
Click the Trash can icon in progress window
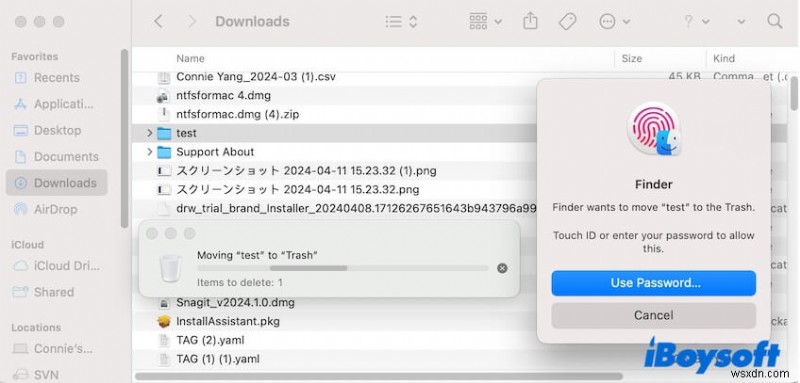tap(170, 268)
